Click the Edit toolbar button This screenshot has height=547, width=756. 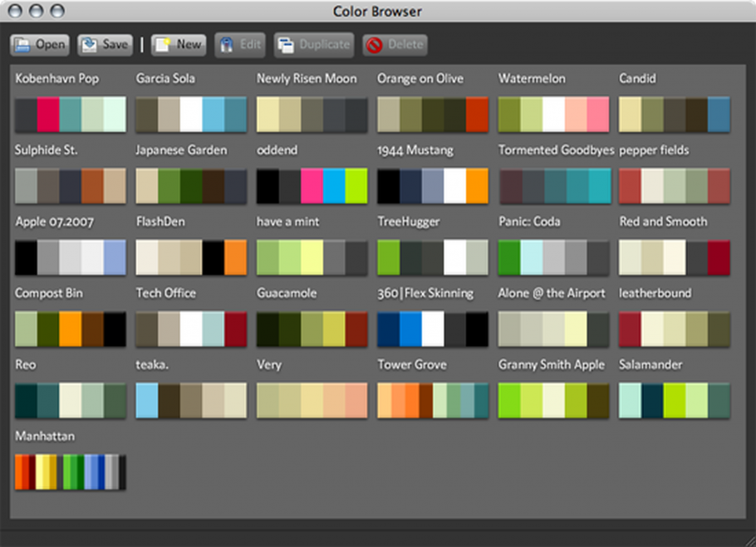coord(240,45)
